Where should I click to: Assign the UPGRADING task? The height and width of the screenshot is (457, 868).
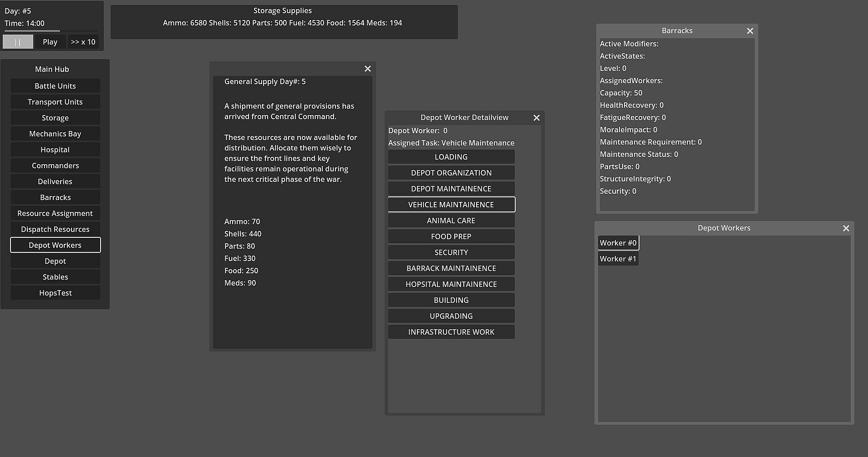[451, 316]
